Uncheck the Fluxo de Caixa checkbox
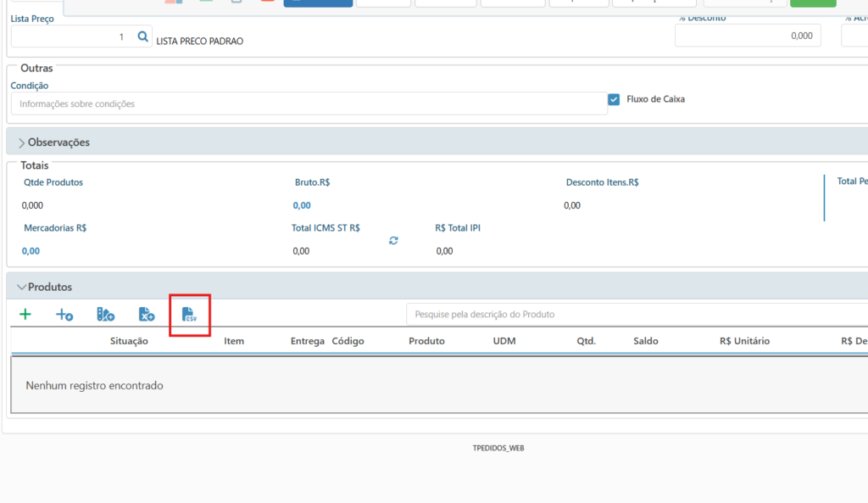 [x=614, y=99]
